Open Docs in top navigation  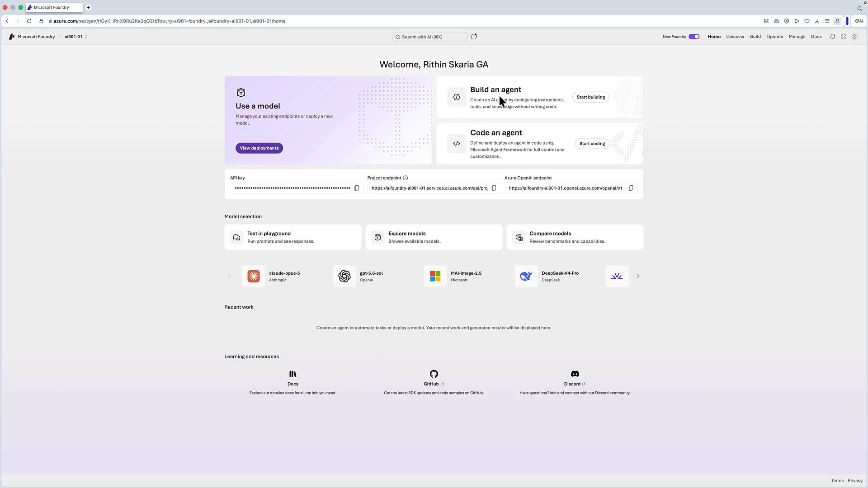tap(816, 37)
